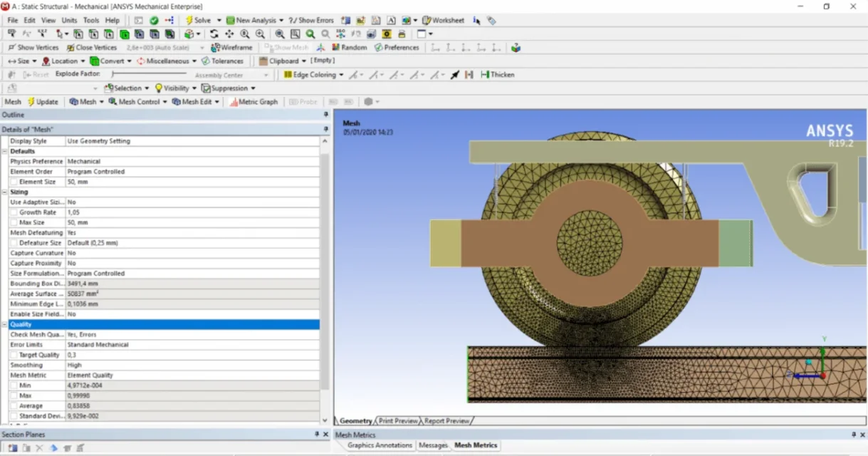Toggle the Growth Rate checkbox
868x456 pixels.
[14, 212]
